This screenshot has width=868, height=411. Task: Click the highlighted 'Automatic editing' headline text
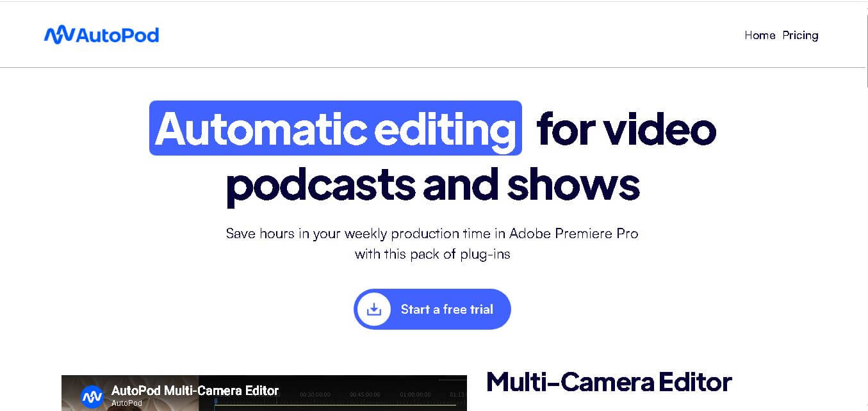coord(336,128)
